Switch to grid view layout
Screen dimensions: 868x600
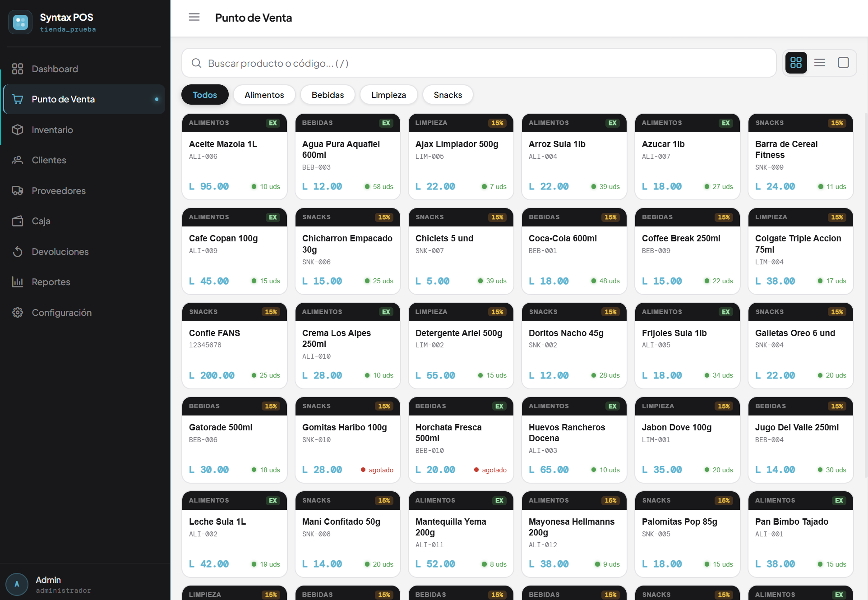tap(796, 63)
